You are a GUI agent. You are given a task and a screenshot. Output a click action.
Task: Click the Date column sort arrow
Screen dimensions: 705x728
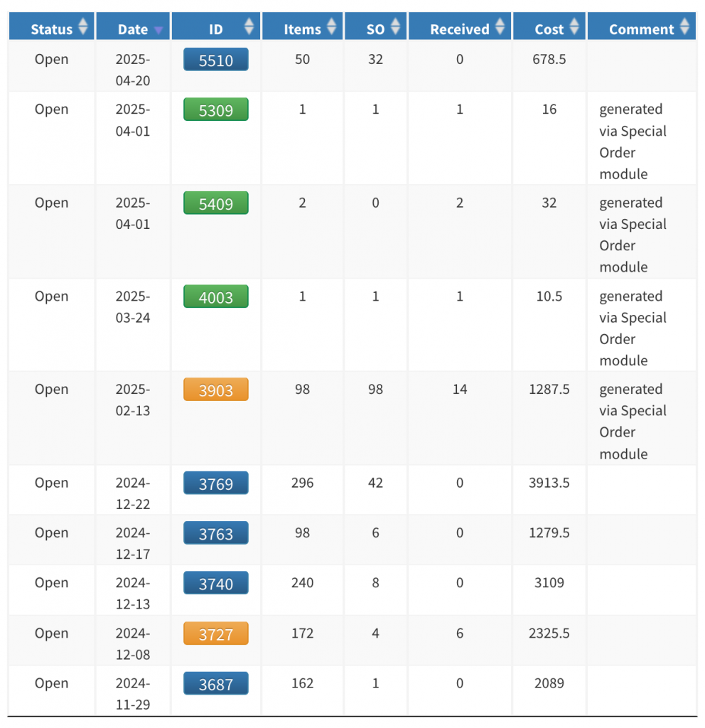158,30
